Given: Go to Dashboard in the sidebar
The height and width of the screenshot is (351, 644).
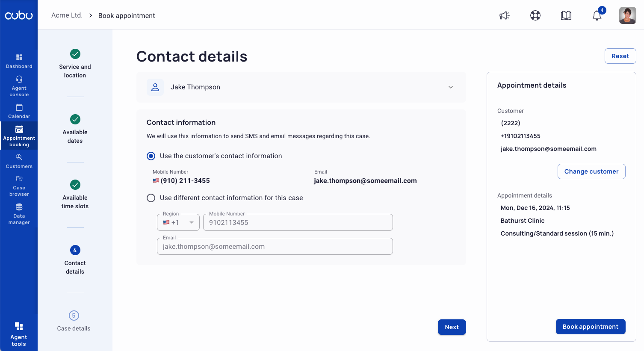Looking at the screenshot, I should [x=19, y=61].
